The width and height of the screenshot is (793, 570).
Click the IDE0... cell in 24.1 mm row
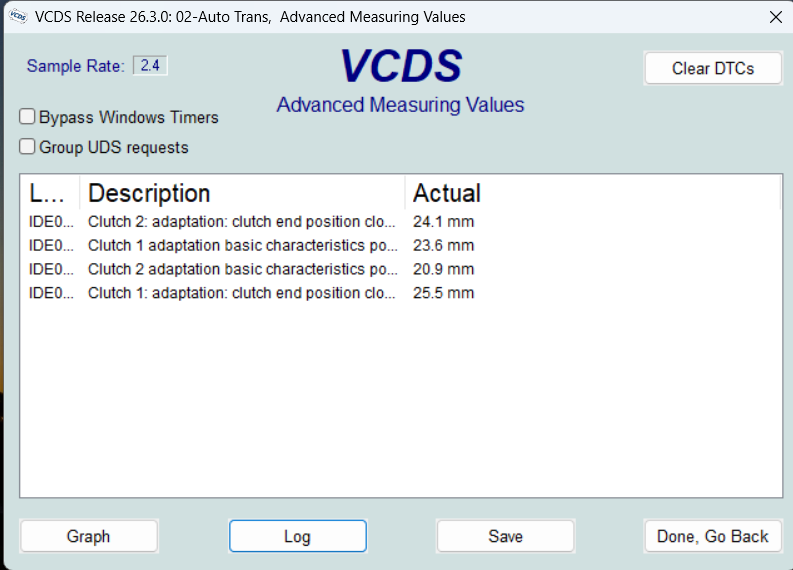51,222
